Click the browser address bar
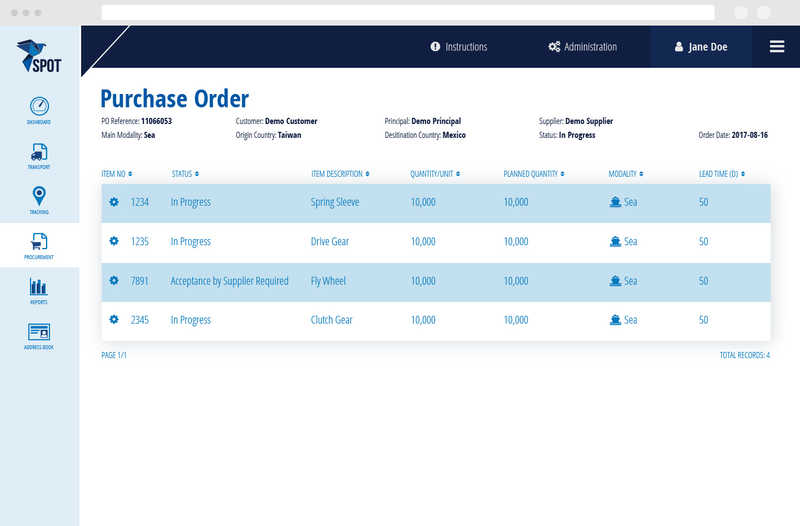This screenshot has width=800, height=526. [408, 12]
